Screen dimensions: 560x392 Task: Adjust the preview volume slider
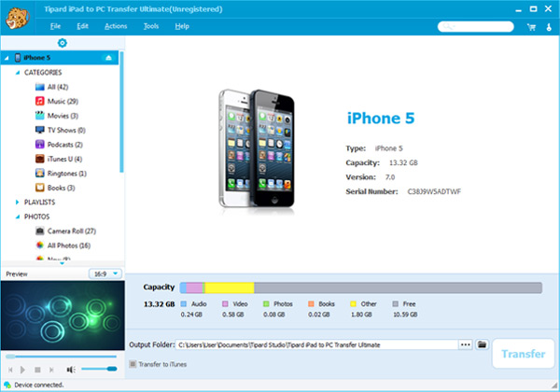pyautogui.click(x=99, y=369)
